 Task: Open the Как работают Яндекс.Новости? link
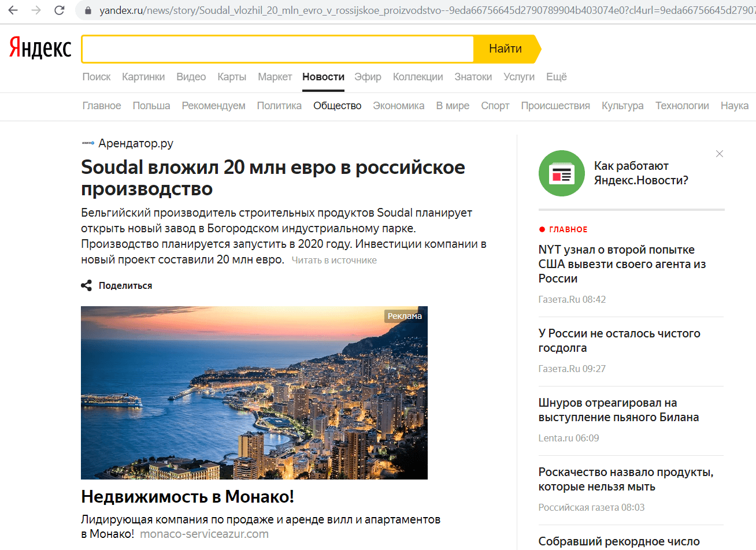[x=641, y=173]
